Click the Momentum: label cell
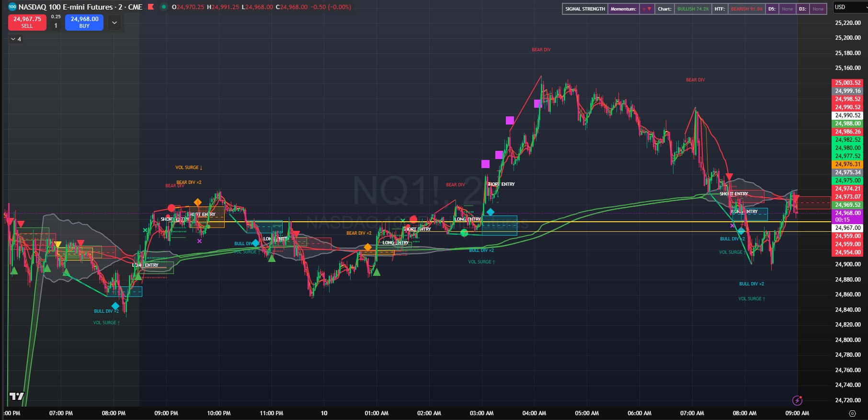 pyautogui.click(x=623, y=9)
